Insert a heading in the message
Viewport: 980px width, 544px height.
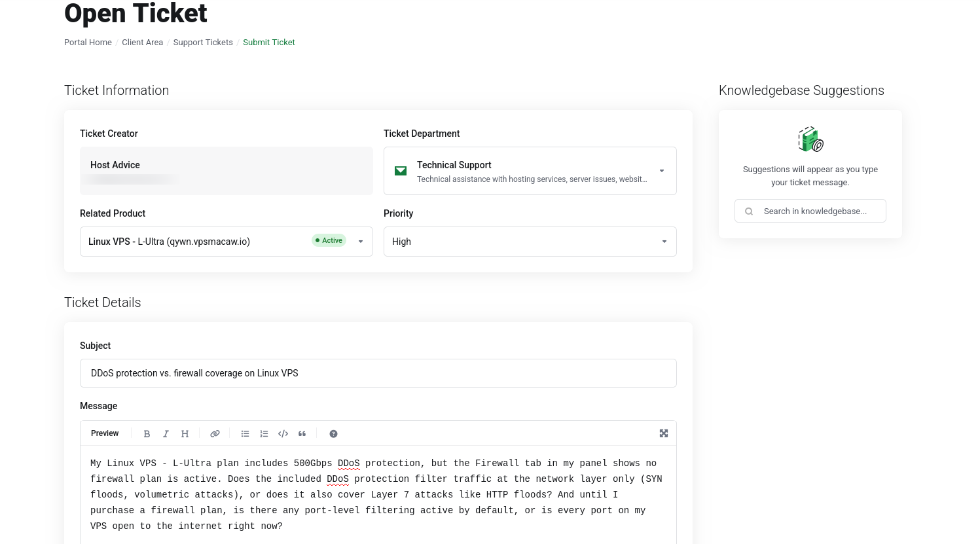coord(185,434)
